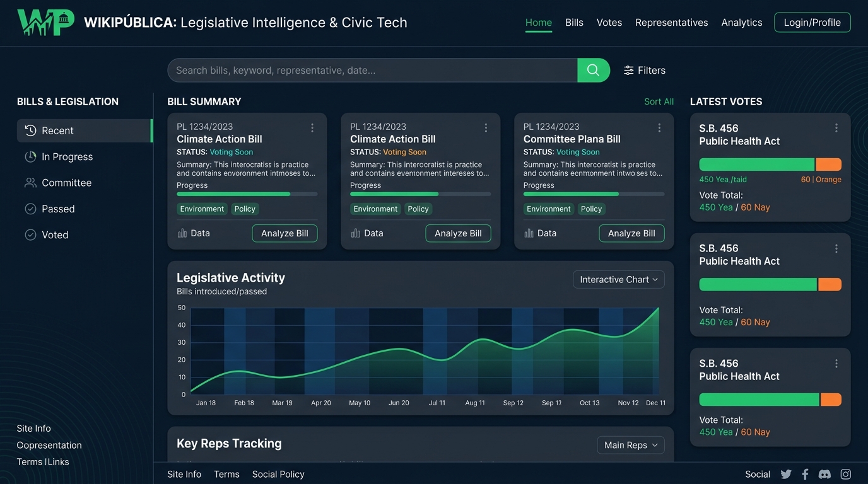The image size is (868, 484).
Task: Open the Facebook social link
Action: click(806, 475)
